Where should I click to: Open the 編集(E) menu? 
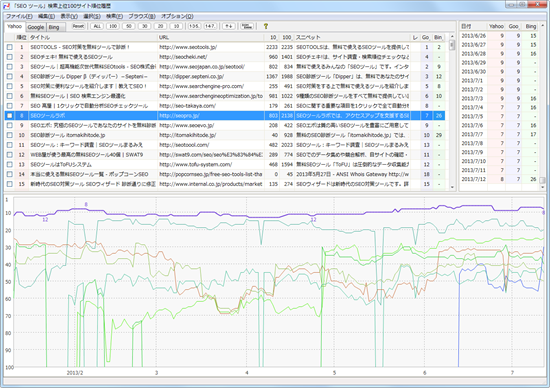coord(46,16)
